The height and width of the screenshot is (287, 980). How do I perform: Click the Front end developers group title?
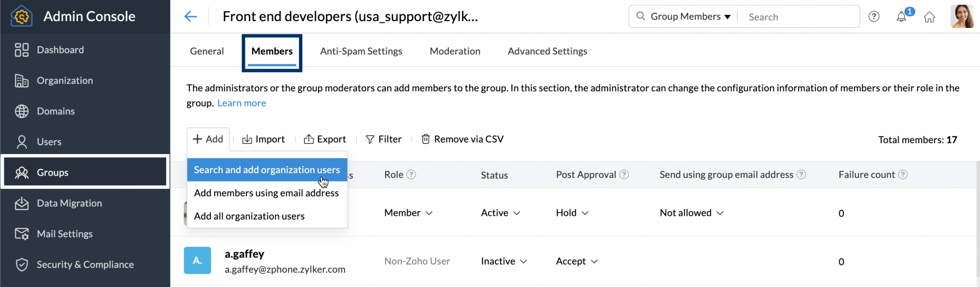pyautogui.click(x=350, y=17)
